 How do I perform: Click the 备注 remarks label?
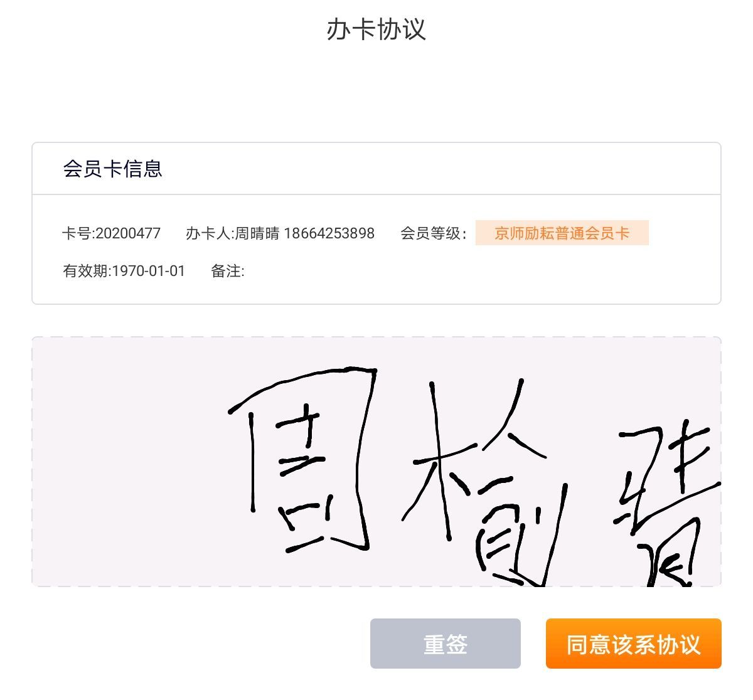(227, 271)
